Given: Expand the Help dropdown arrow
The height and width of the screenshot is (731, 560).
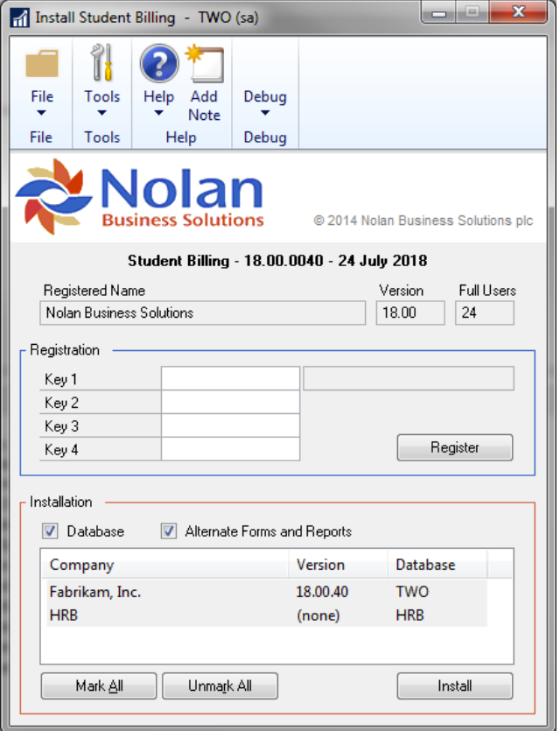Looking at the screenshot, I should point(158,113).
